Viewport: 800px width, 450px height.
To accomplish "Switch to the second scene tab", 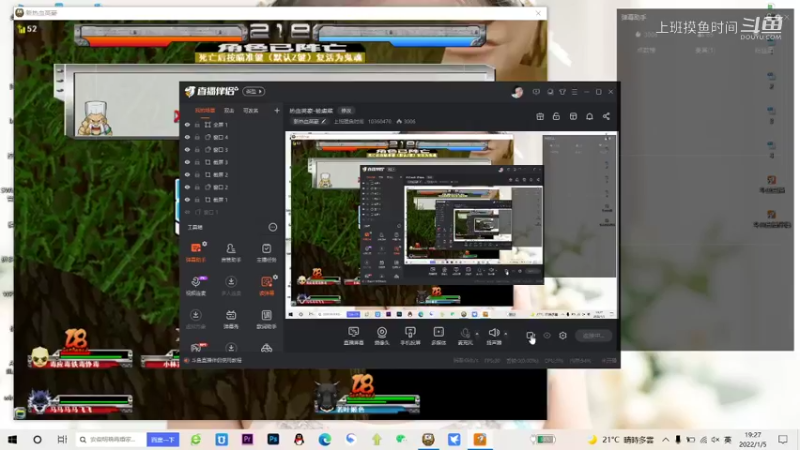I will click(229, 110).
